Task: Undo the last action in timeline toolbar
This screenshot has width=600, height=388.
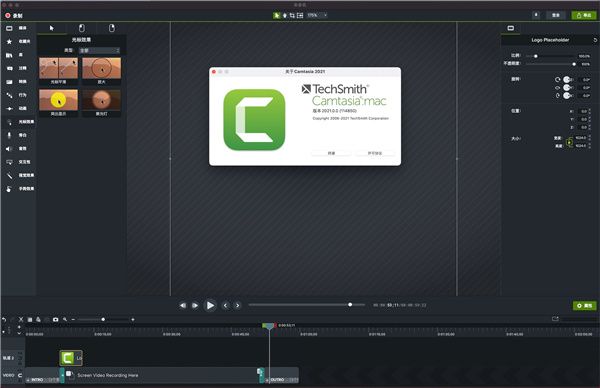Action: point(4,320)
